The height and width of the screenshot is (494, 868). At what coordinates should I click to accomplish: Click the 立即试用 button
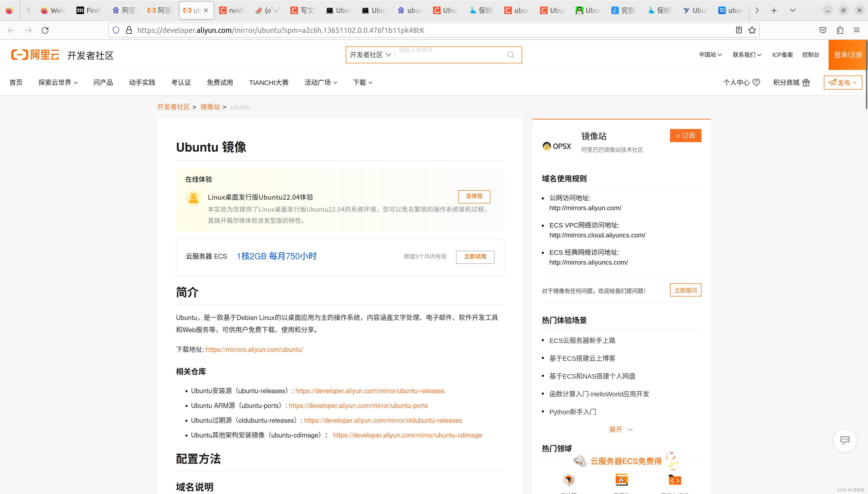[x=475, y=257]
